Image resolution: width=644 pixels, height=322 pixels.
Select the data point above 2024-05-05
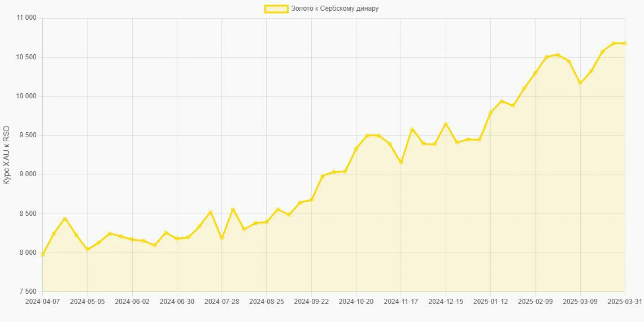(x=88, y=249)
